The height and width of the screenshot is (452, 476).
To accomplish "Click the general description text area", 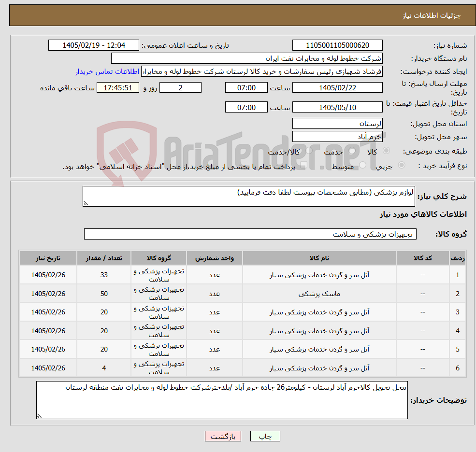I will 248,196.
